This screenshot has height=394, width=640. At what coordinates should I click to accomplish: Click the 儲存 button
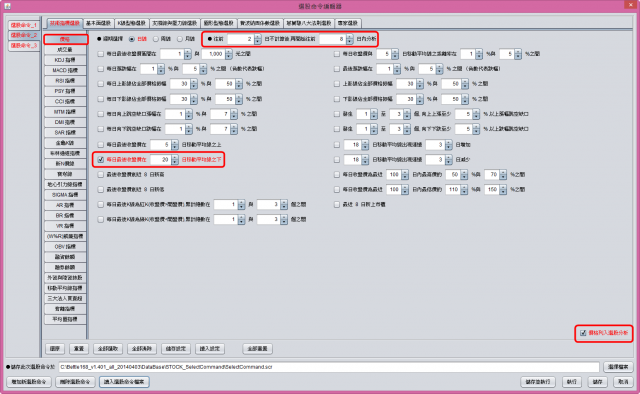[598, 382]
